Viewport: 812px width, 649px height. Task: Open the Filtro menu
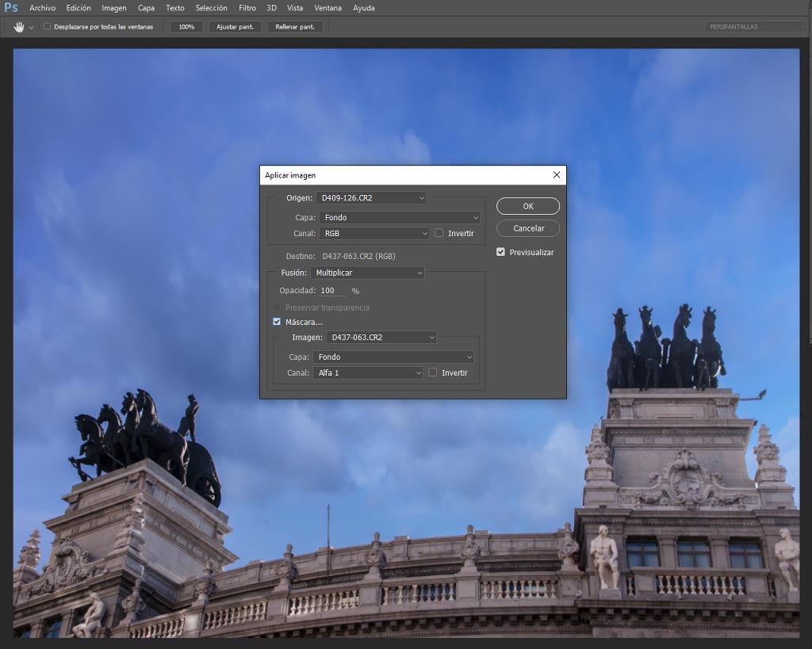247,8
